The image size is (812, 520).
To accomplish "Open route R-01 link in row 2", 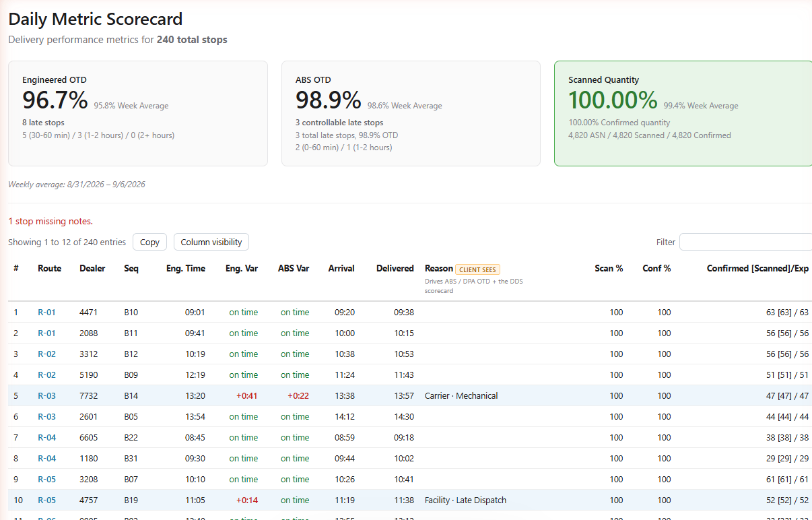I will (46, 333).
